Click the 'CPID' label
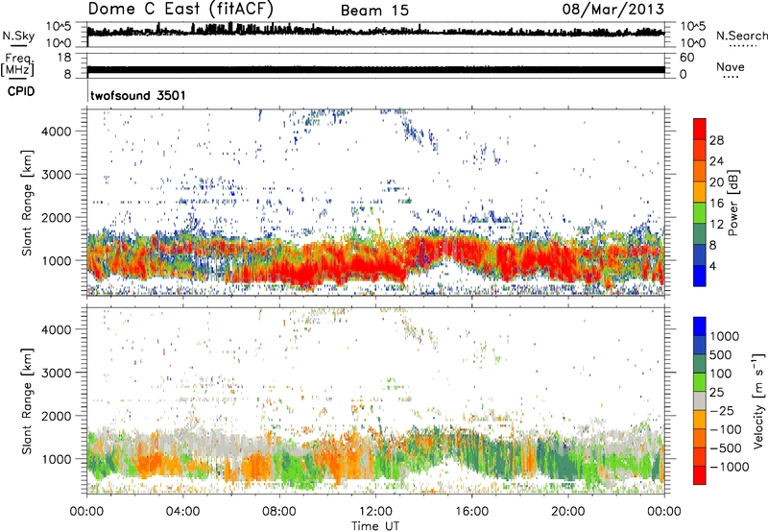Image resolution: width=768 pixels, height=532 pixels. (21, 91)
